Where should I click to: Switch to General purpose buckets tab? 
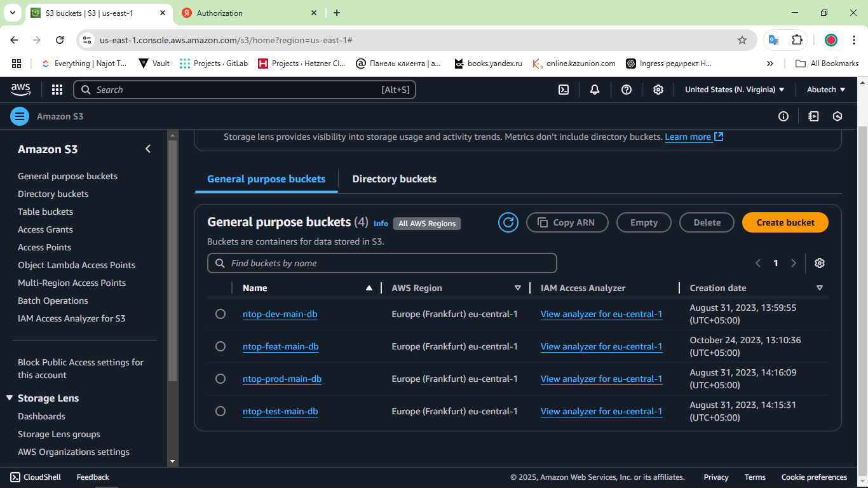click(x=266, y=179)
